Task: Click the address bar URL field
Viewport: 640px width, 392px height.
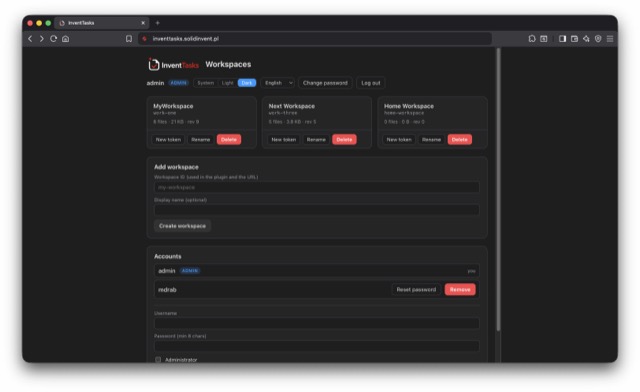Action: [x=314, y=39]
